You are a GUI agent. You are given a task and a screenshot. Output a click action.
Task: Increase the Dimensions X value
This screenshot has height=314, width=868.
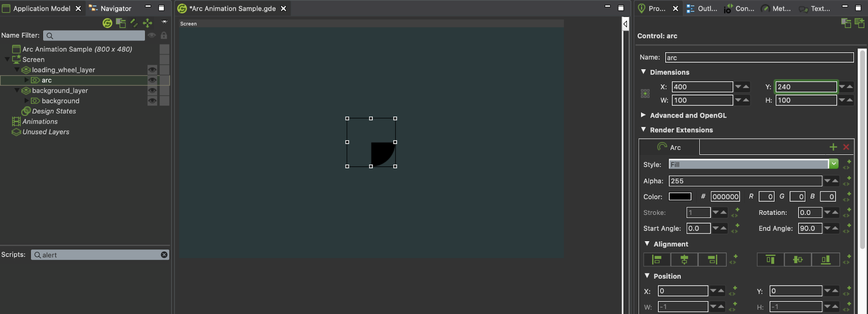(x=746, y=86)
